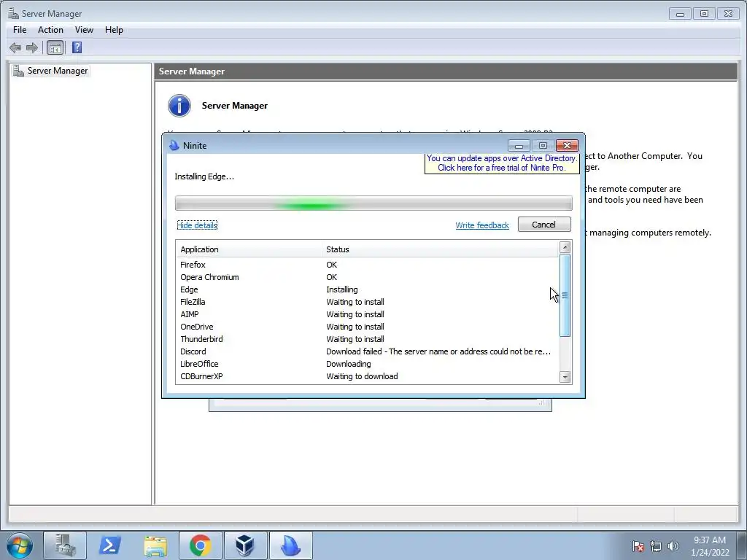Select the Thunderbird row
Screen dimensions: 747x560
coord(368,339)
